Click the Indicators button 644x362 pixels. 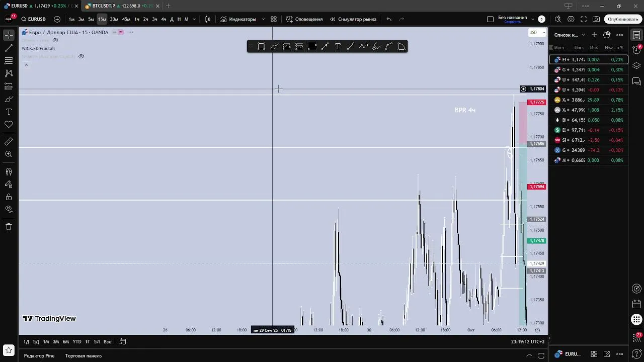pos(238,19)
